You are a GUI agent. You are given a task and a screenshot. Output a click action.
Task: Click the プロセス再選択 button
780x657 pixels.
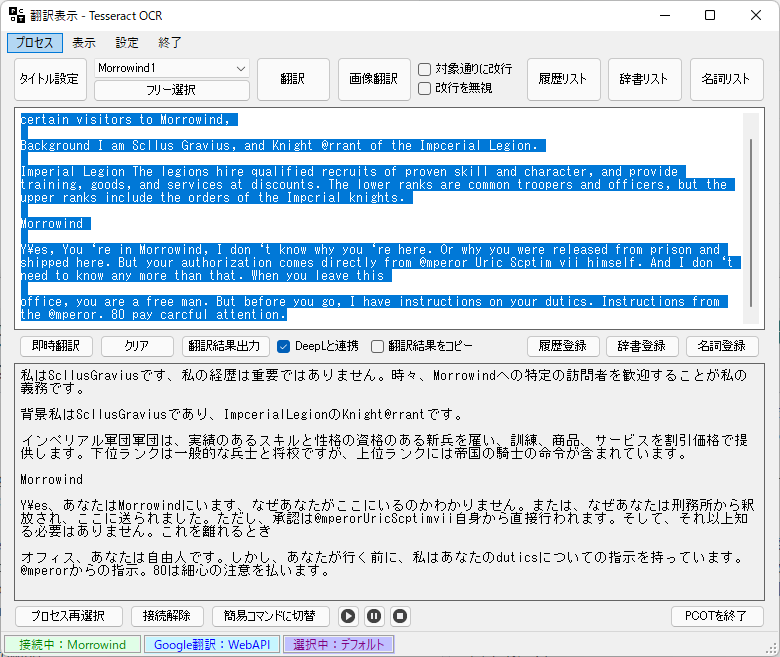[x=69, y=616]
